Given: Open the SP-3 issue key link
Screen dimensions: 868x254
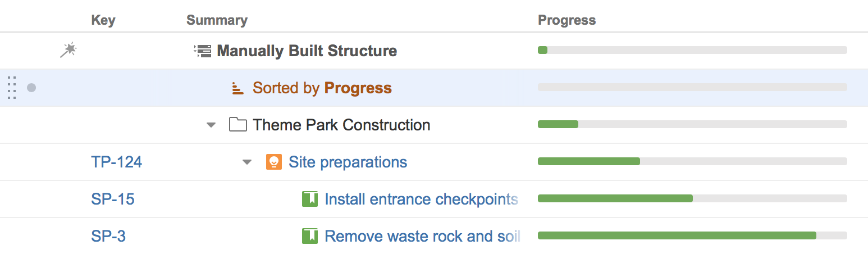Looking at the screenshot, I should pos(108,236).
